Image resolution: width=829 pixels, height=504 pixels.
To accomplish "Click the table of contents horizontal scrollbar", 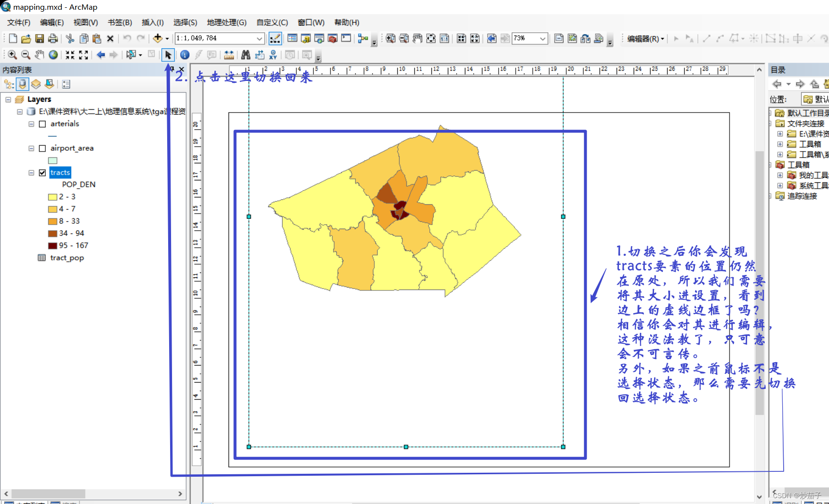I will pyautogui.click(x=49, y=494).
